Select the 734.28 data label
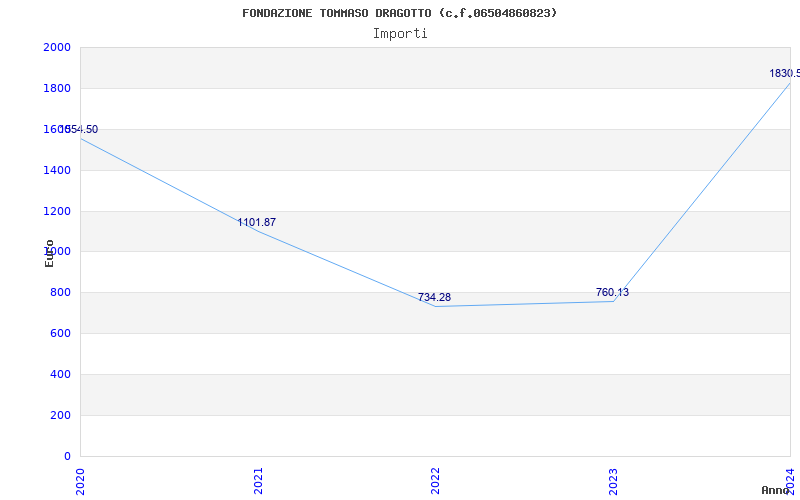The width and height of the screenshot is (800, 500). click(434, 297)
